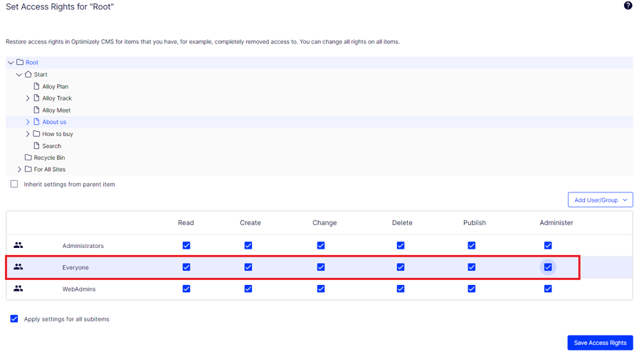Click the Alloy Plan page icon
644x357 pixels.
pyautogui.click(x=36, y=86)
